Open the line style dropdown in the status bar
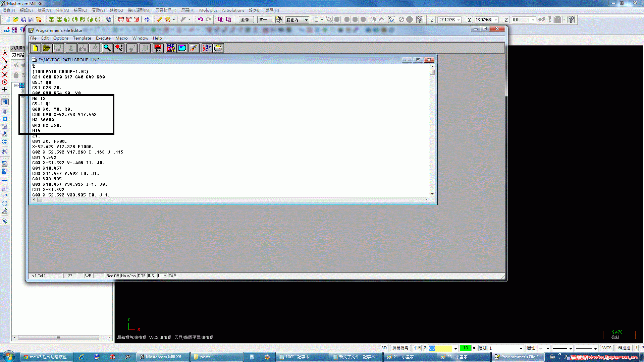The image size is (644, 362). [x=570, y=348]
